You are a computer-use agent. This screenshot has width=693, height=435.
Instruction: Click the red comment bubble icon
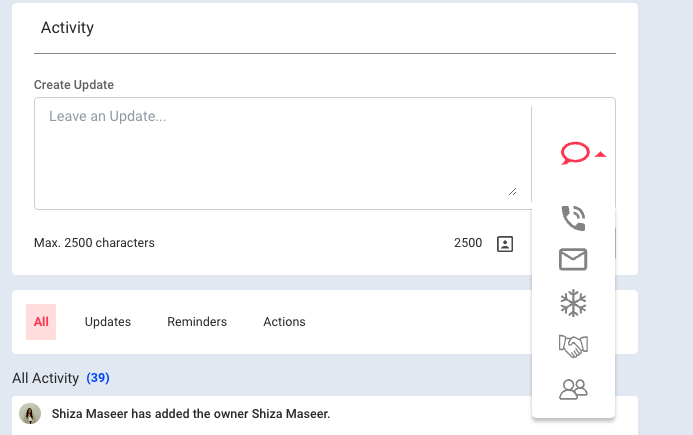575,153
